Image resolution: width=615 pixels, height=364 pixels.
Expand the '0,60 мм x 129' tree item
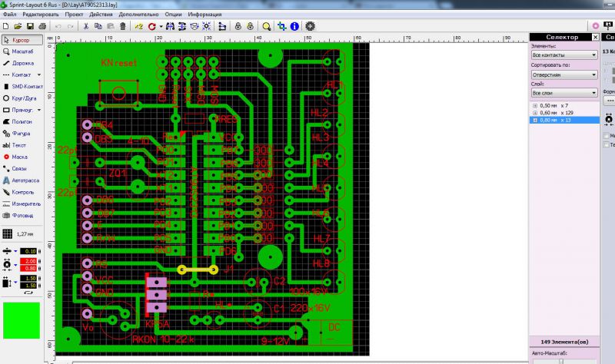535,112
